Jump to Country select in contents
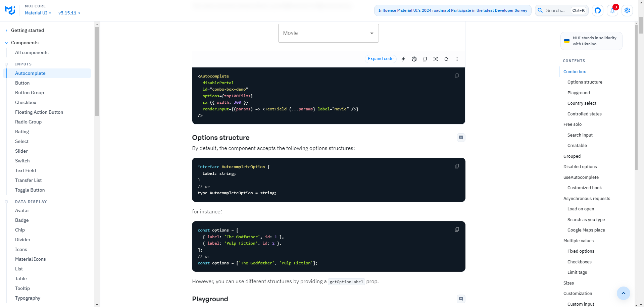This screenshot has height=307, width=644. 582,103
